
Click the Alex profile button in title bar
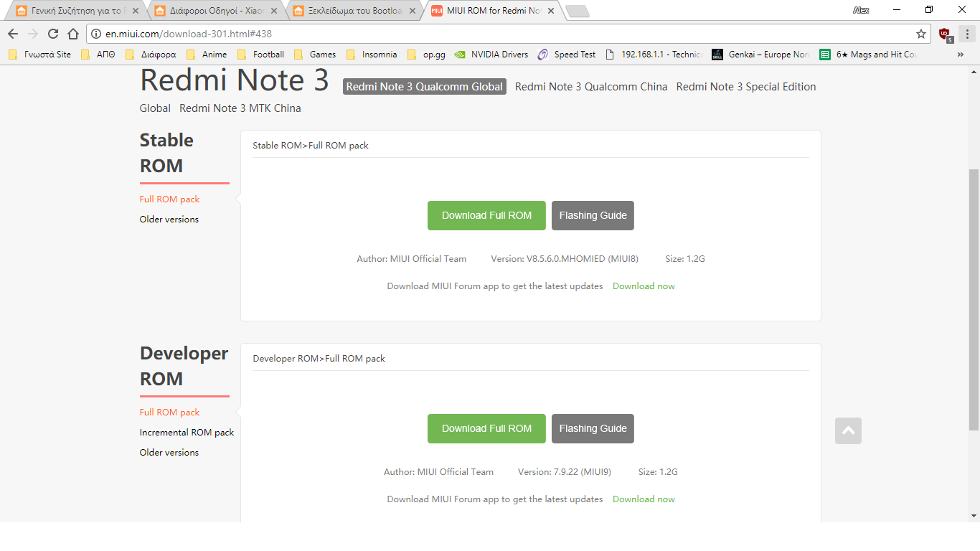(x=861, y=10)
